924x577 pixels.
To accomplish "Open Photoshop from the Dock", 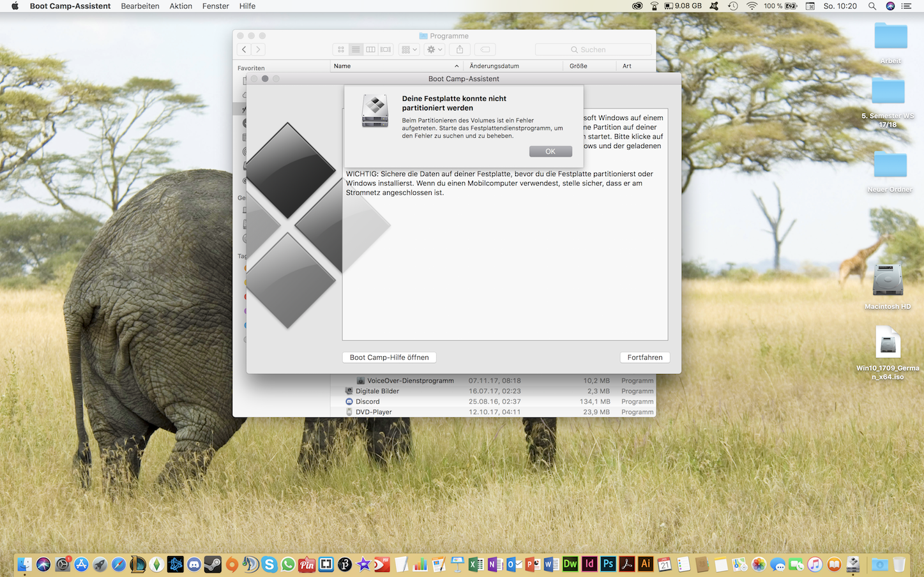I will click(x=608, y=564).
